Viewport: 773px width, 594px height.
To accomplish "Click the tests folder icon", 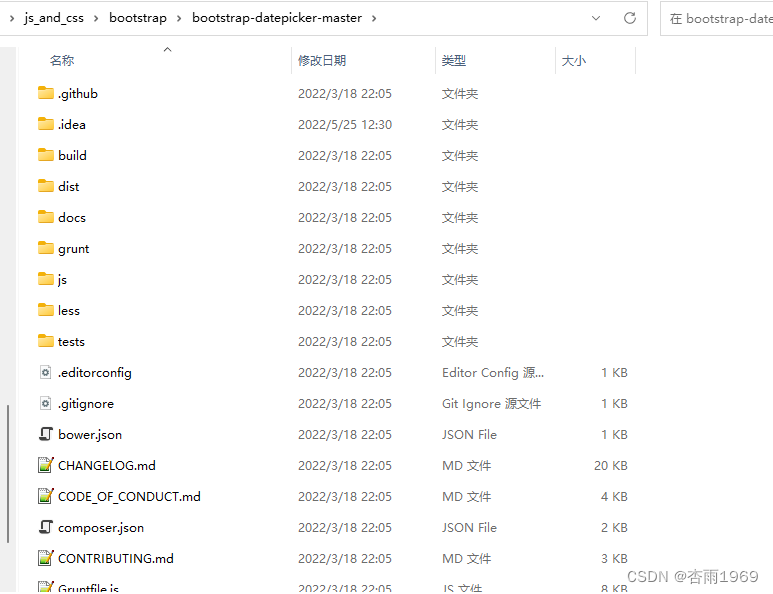I will click(46, 342).
